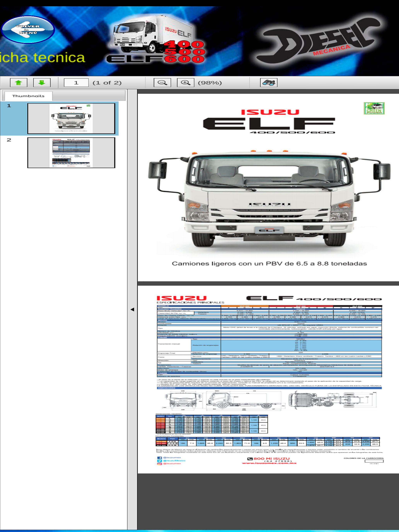399x532 pixels.
Task: Click the 'Camiones ligeros con un PBV' caption
Action: click(269, 264)
